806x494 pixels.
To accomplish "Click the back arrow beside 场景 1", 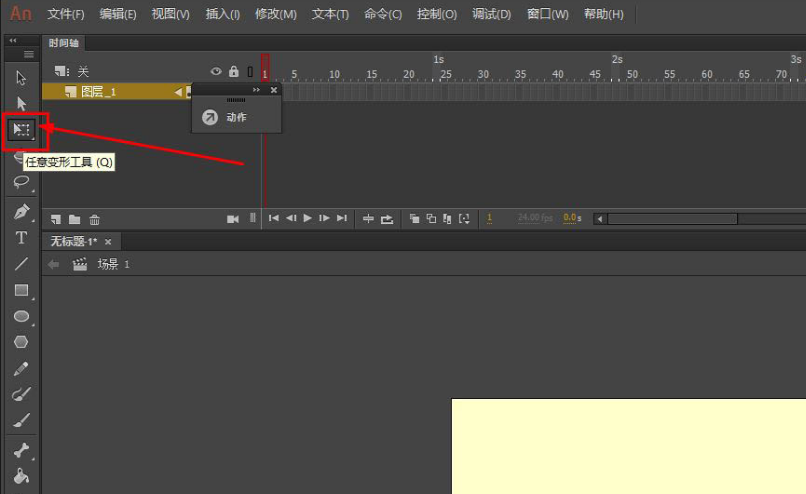I will tap(53, 264).
